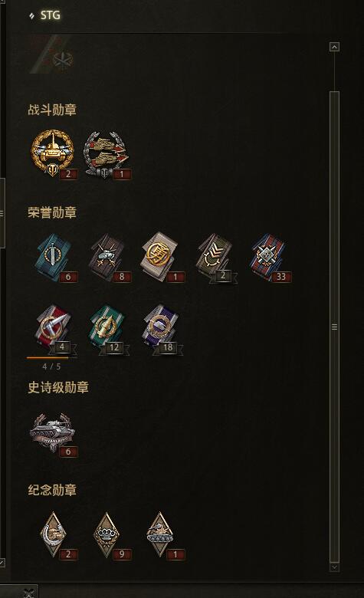
Task: Click the striped ribbon medal showing 33
Action: pyautogui.click(x=270, y=258)
